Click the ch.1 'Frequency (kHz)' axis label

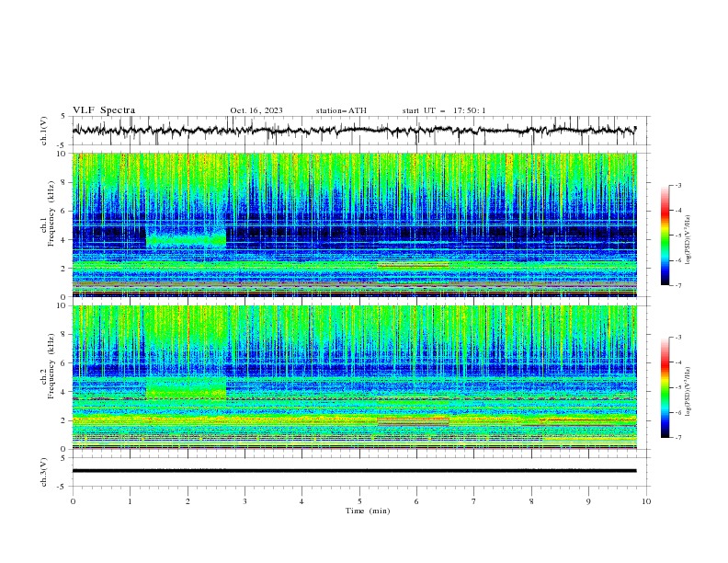(51, 214)
